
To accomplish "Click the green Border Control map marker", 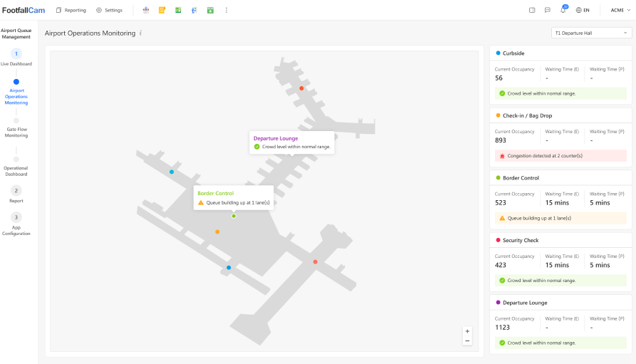I will pos(234,216).
